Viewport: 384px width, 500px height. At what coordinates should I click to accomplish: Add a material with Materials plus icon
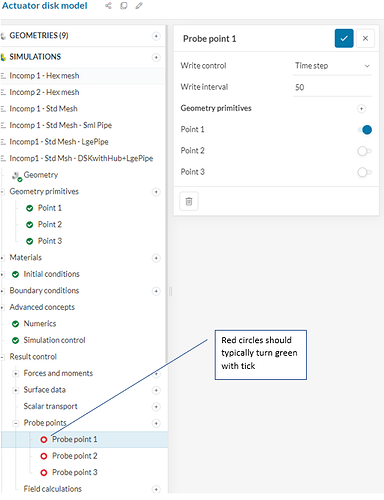pyautogui.click(x=156, y=258)
